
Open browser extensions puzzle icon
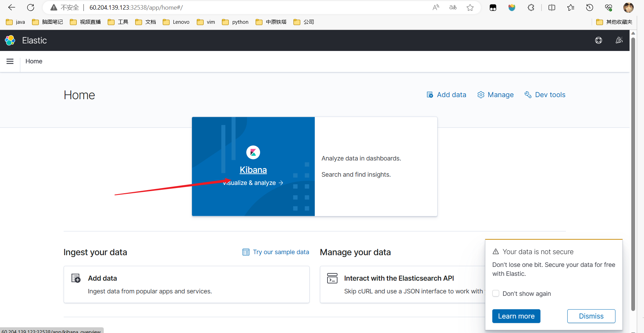coord(531,7)
